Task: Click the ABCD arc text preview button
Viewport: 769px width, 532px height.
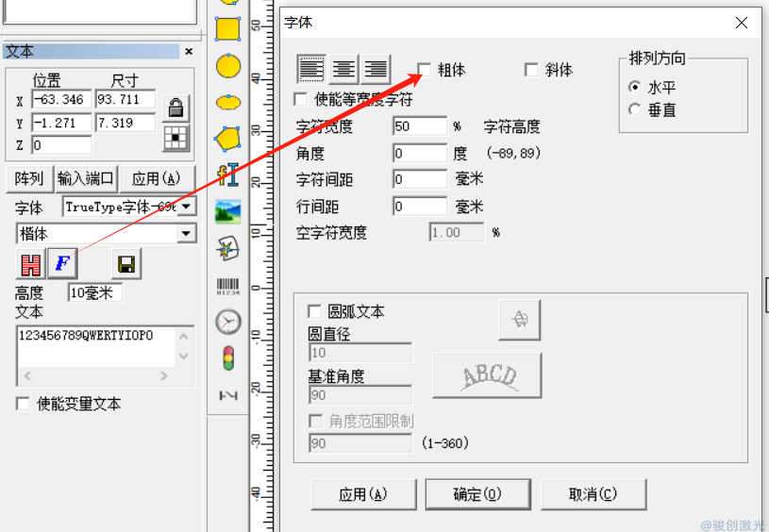Action: (488, 376)
